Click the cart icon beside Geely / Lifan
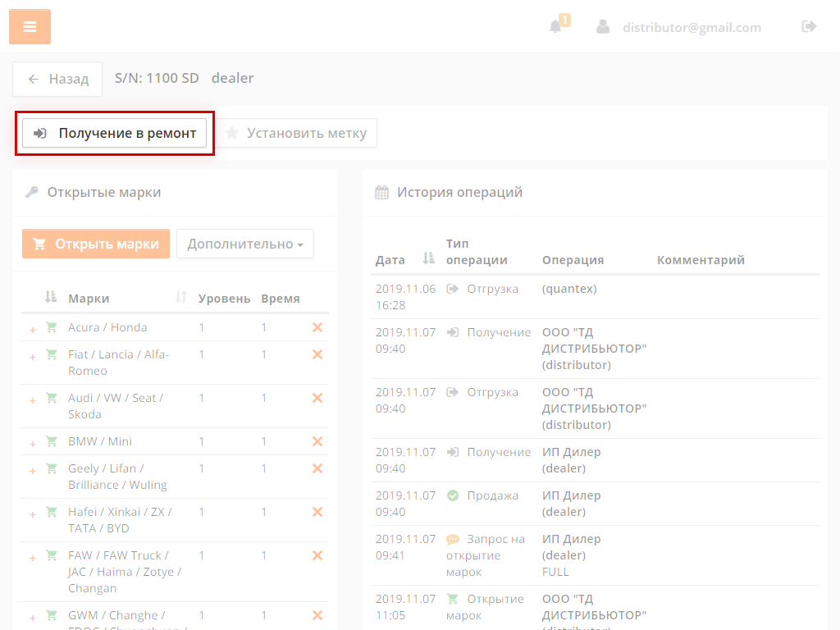 point(52,468)
